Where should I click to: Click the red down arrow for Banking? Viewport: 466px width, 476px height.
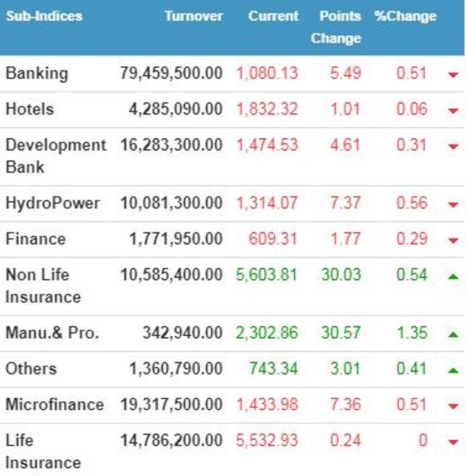pos(453,75)
